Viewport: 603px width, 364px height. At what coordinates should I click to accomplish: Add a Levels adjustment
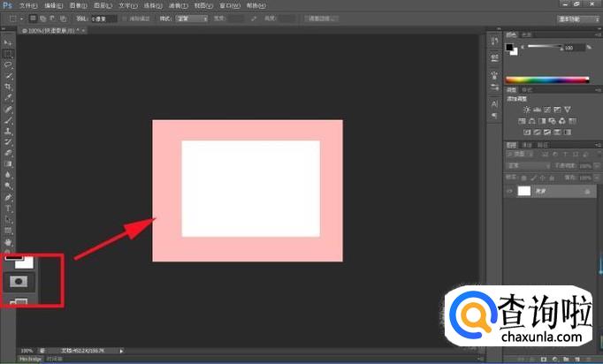pyautogui.click(x=538, y=110)
